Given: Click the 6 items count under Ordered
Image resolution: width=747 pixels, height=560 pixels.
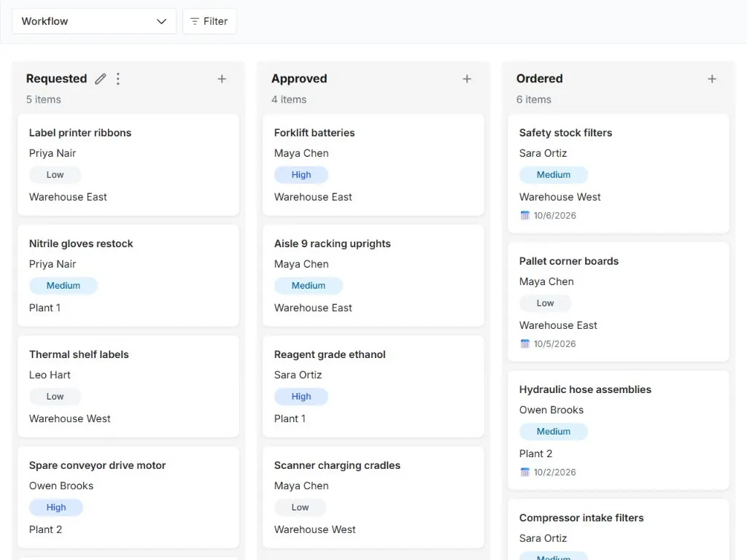Looking at the screenshot, I should [533, 99].
